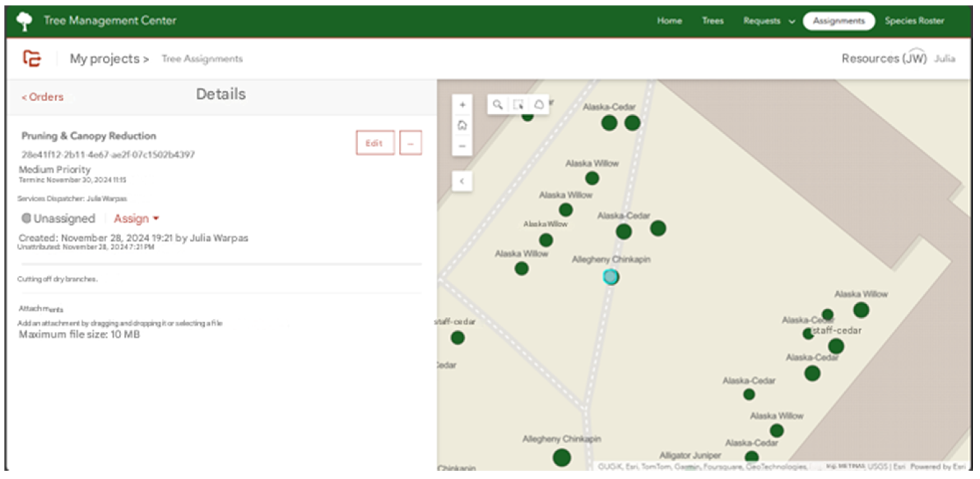
Task: Open the Assignments tab
Action: pyautogui.click(x=838, y=21)
